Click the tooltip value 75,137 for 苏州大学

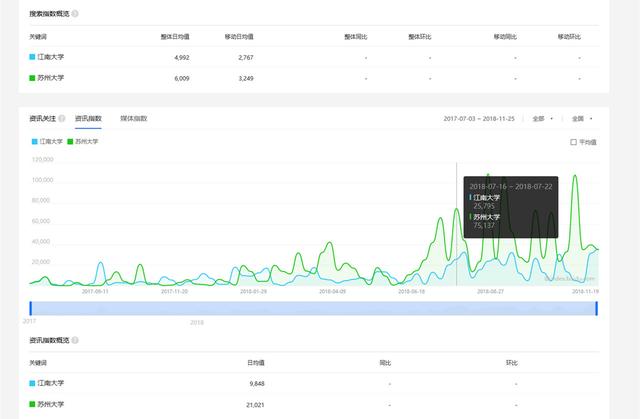[x=484, y=225]
